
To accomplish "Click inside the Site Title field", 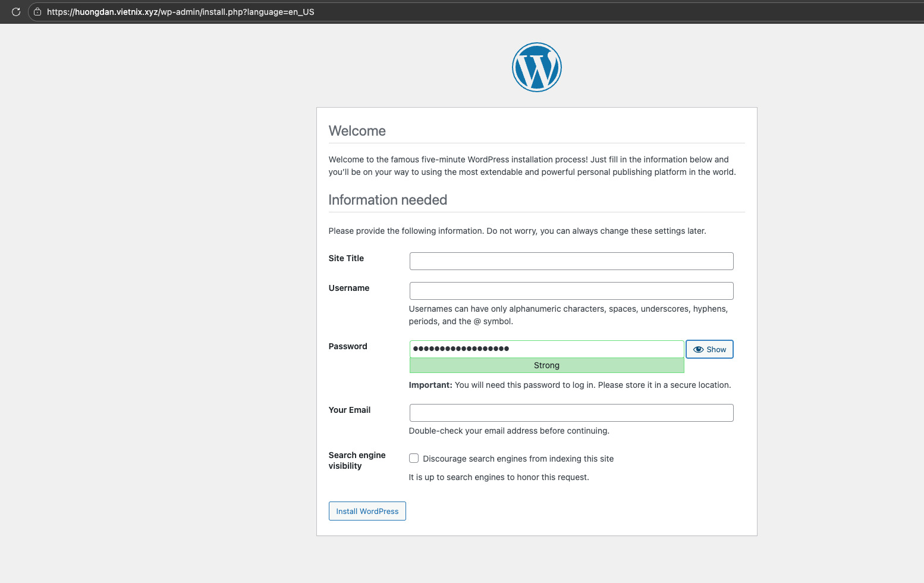I will 571,261.
